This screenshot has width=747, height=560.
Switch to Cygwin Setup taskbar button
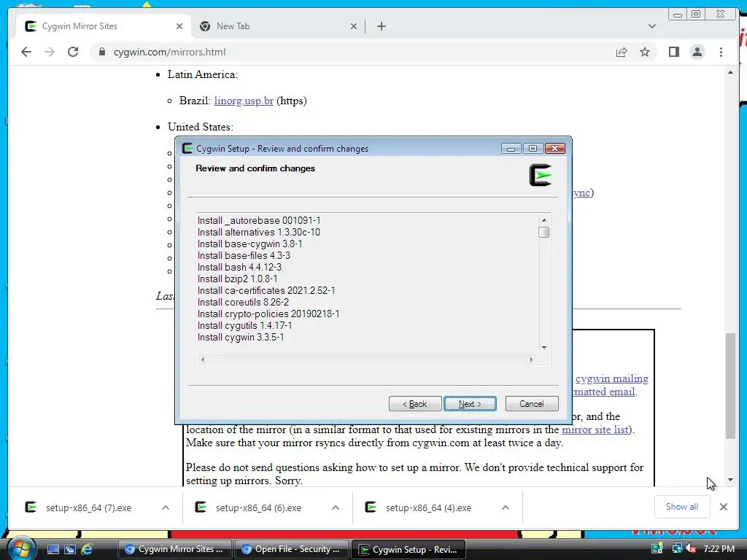tap(409, 550)
